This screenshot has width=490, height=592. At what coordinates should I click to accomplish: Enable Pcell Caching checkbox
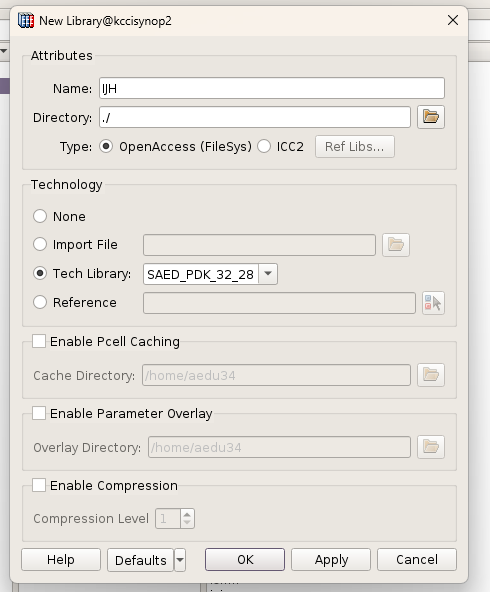pyautogui.click(x=39, y=341)
